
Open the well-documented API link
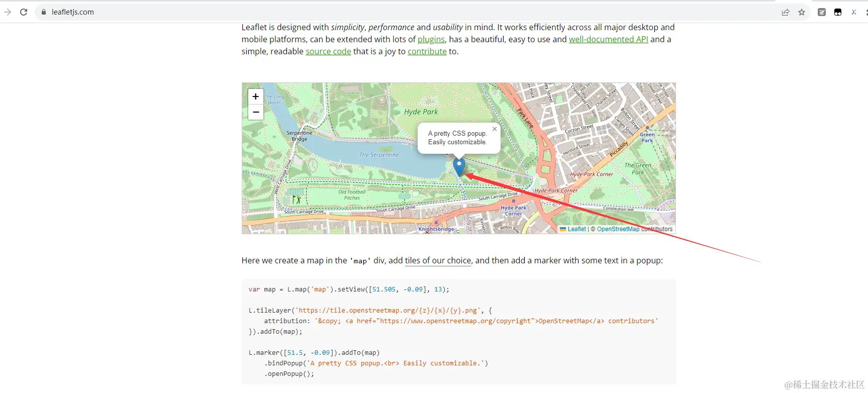click(x=608, y=39)
